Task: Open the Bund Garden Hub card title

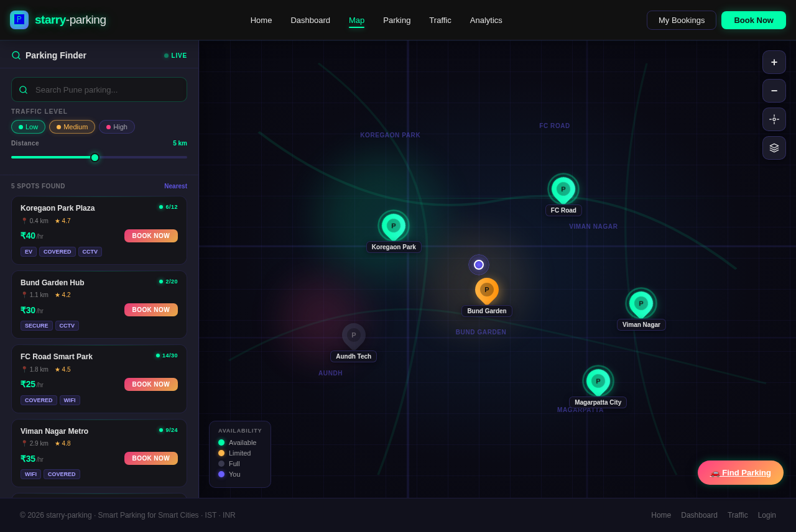Action: [x=52, y=283]
